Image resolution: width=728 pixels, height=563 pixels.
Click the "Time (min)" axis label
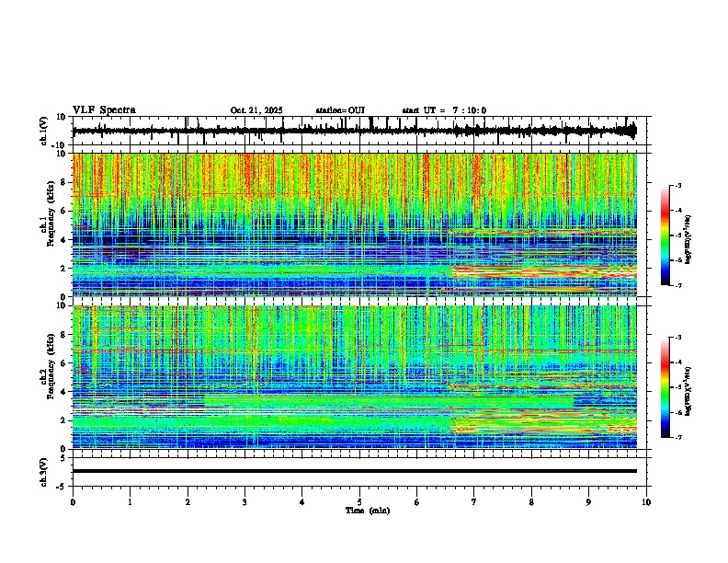tap(368, 511)
